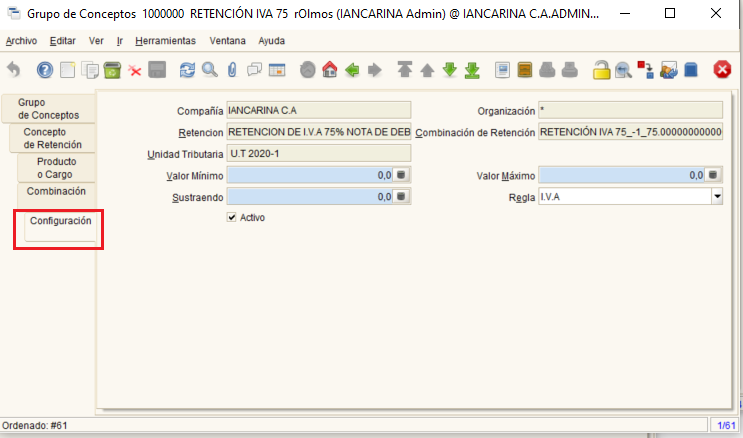The height and width of the screenshot is (438, 743).
Task: Go to detail record with grey right arrow
Action: pos(374,70)
